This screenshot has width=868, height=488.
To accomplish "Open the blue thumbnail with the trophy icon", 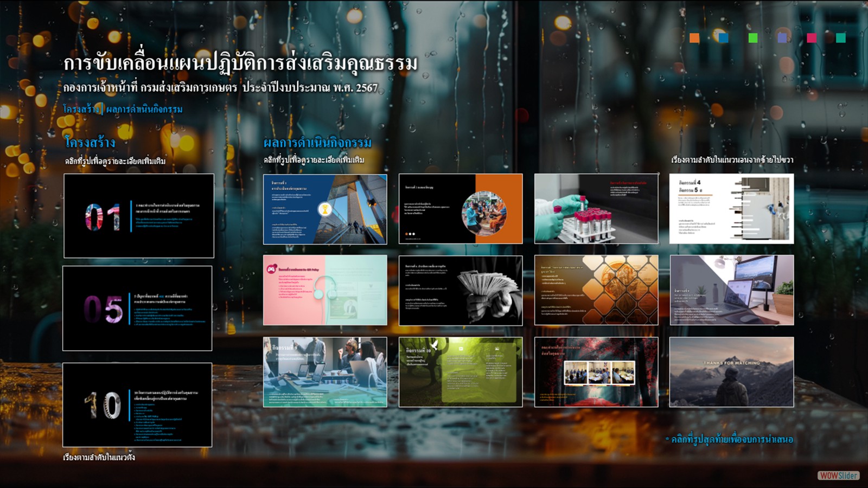I will pyautogui.click(x=325, y=209).
